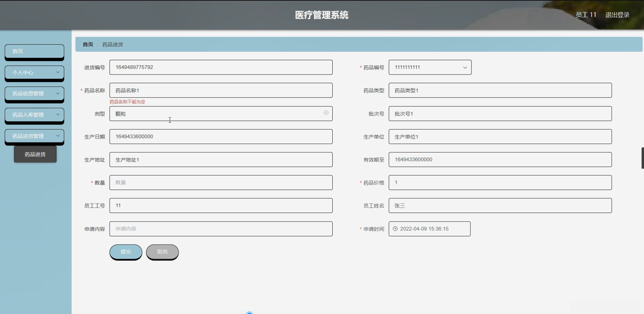
Task: Click the 取消 cancel button
Action: [x=162, y=252]
